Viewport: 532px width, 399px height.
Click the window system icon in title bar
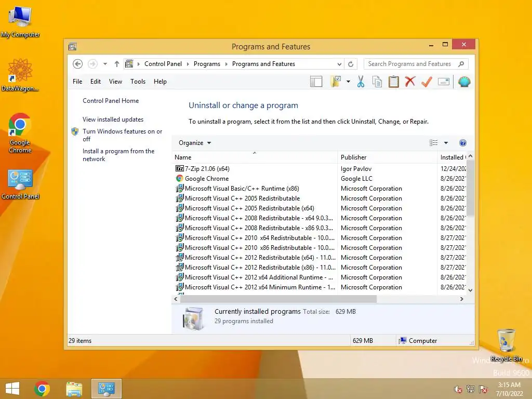(72, 46)
